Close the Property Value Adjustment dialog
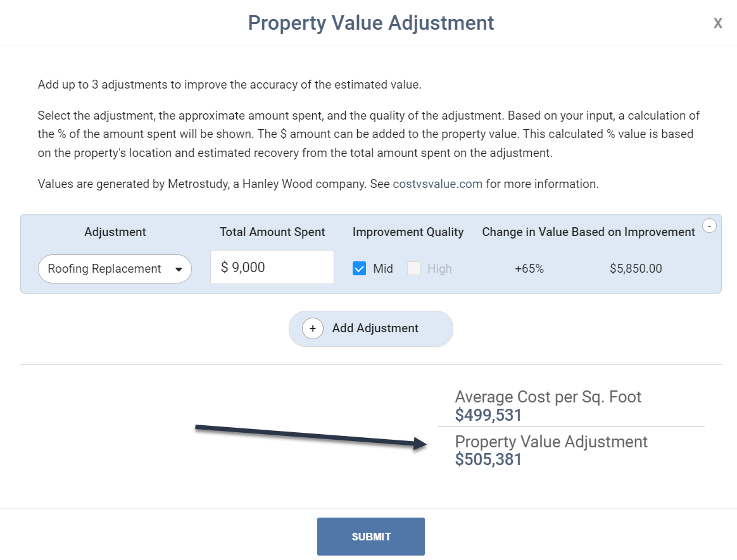 (718, 23)
